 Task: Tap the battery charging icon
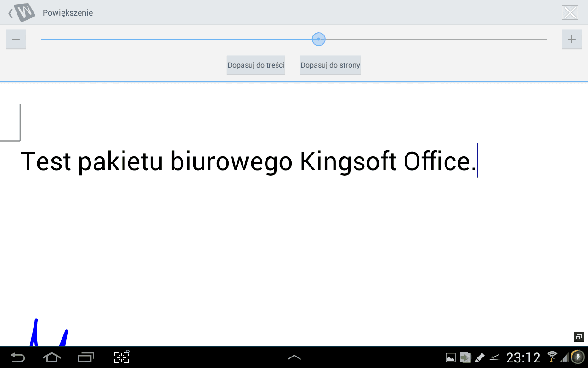pyautogui.click(x=577, y=357)
